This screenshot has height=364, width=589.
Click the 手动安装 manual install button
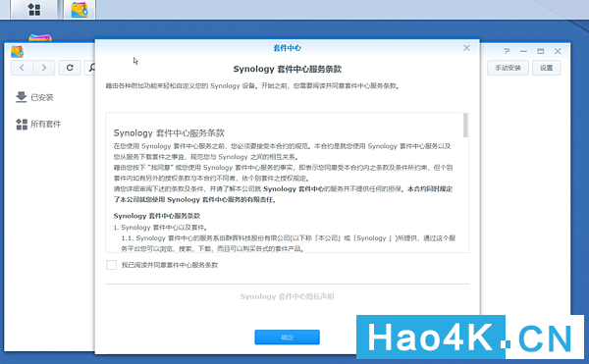pyautogui.click(x=508, y=68)
